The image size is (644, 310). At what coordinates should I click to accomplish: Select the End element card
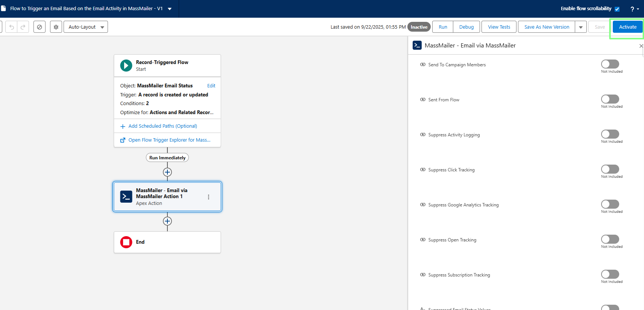click(x=167, y=242)
